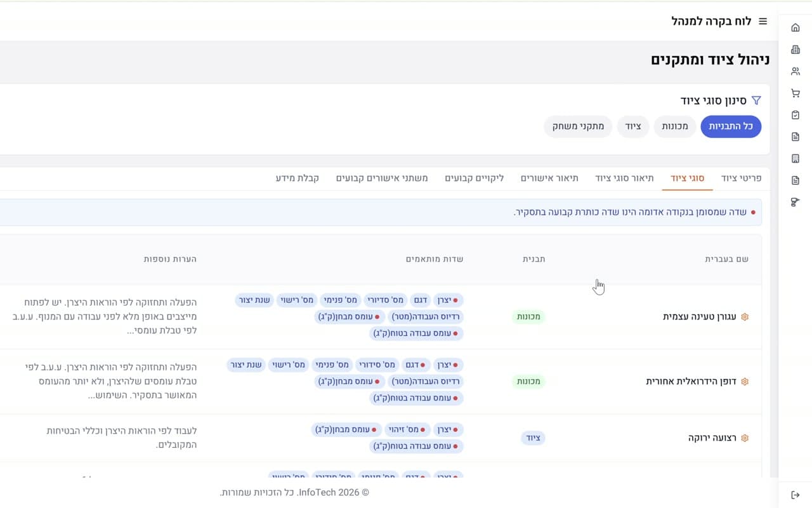
Task: Click שנת יצור tag in עגורן טעינה עצמית row
Action: 254,300
